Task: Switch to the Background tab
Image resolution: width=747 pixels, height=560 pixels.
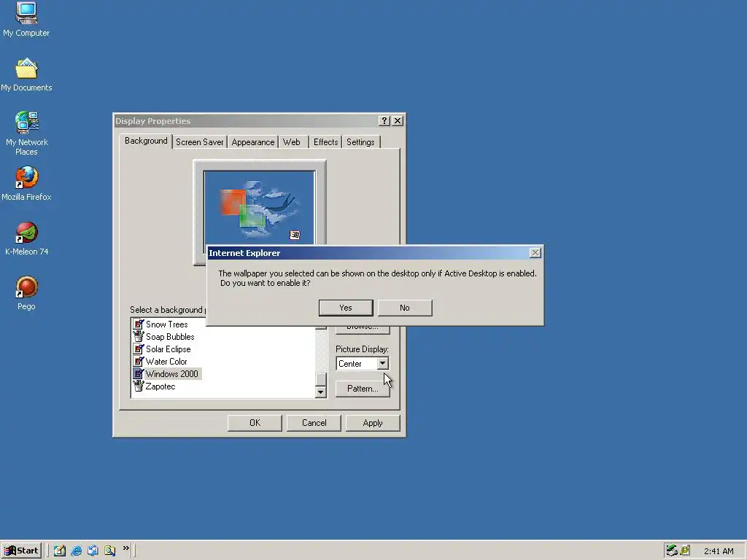Action: click(146, 141)
